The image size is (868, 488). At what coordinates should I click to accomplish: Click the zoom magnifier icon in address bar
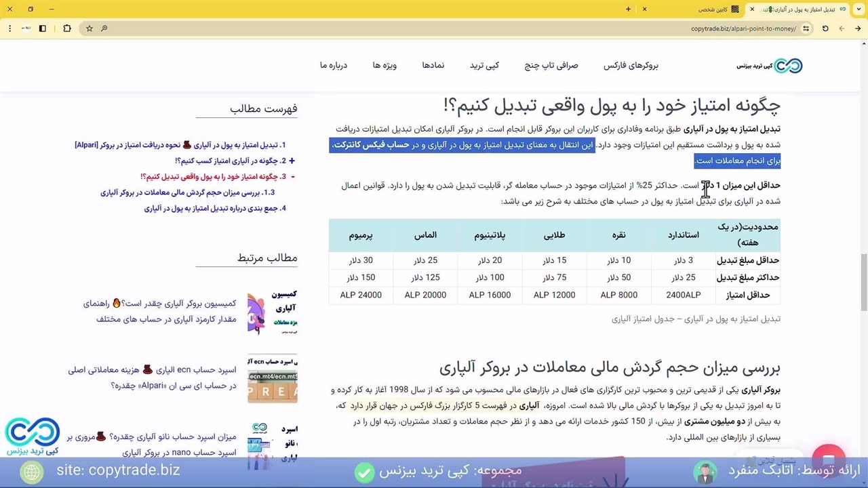click(x=104, y=28)
